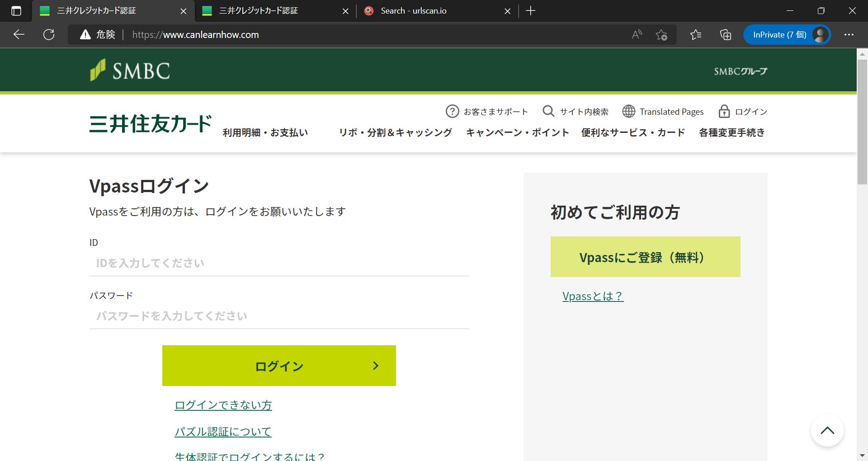
Task: Close the first 三井クレジットカード認証 tab
Action: coord(183,11)
